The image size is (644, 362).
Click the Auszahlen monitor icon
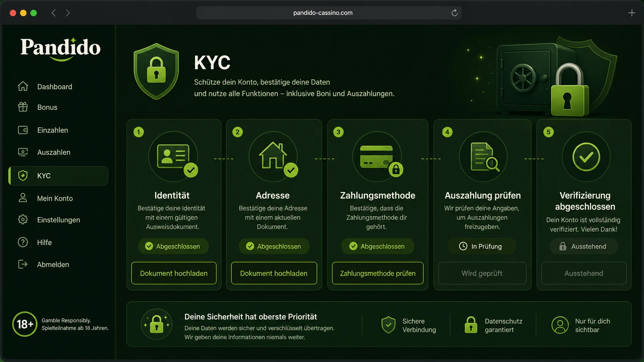pyautogui.click(x=23, y=152)
